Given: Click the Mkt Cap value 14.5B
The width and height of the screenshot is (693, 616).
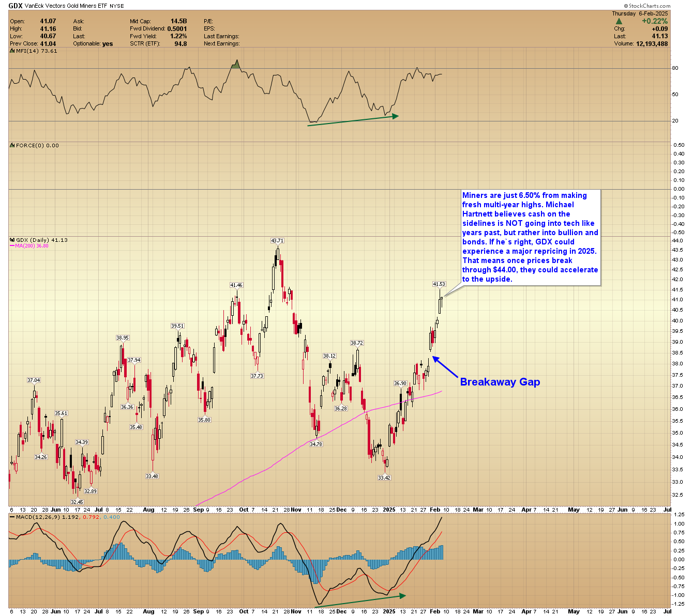Looking at the screenshot, I should click(178, 21).
